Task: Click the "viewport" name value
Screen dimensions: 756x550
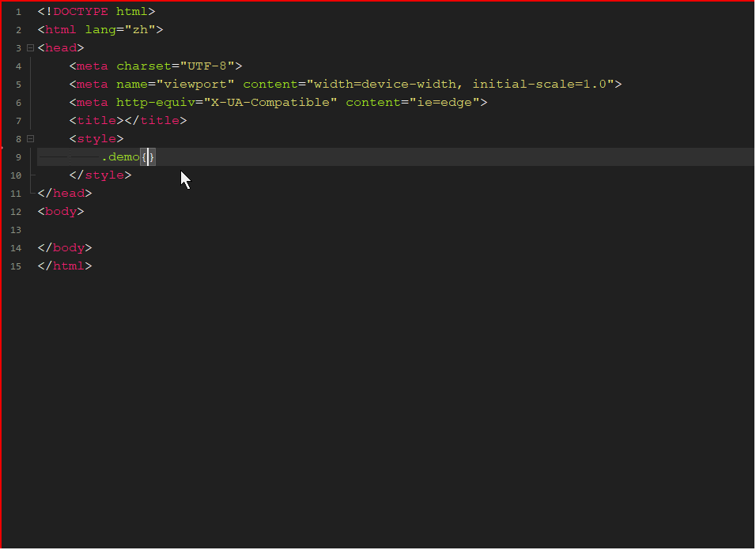Action: tap(195, 85)
